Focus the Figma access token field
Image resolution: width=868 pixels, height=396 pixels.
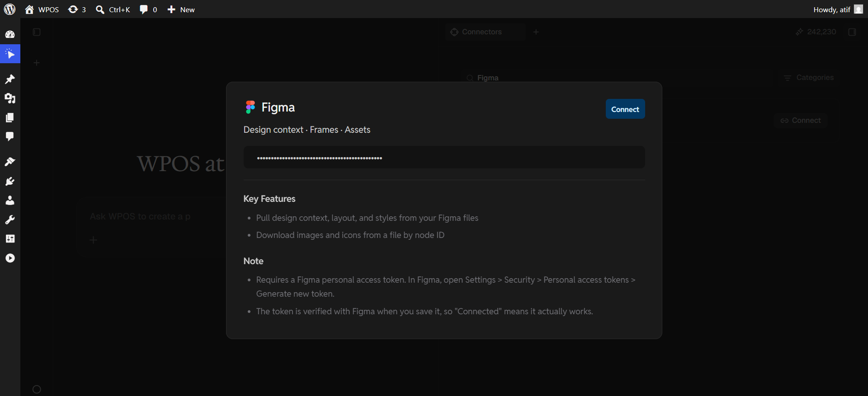click(x=444, y=157)
